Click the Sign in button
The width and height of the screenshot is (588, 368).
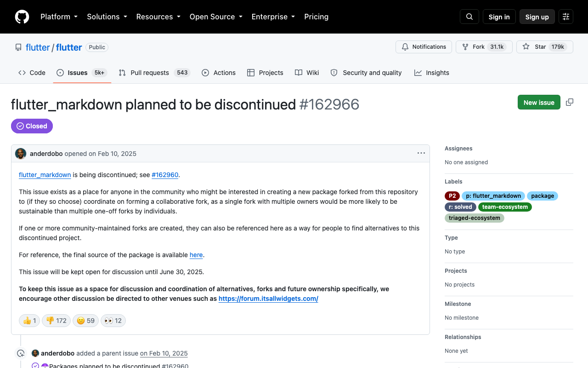(499, 17)
